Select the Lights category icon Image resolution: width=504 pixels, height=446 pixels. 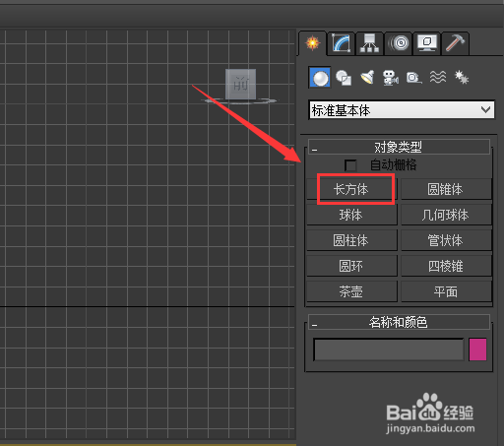coord(367,78)
